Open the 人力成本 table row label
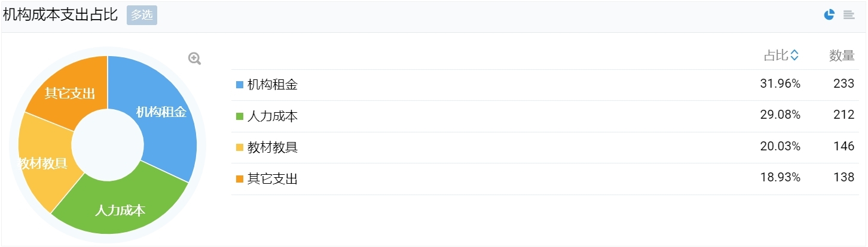 (x=273, y=116)
